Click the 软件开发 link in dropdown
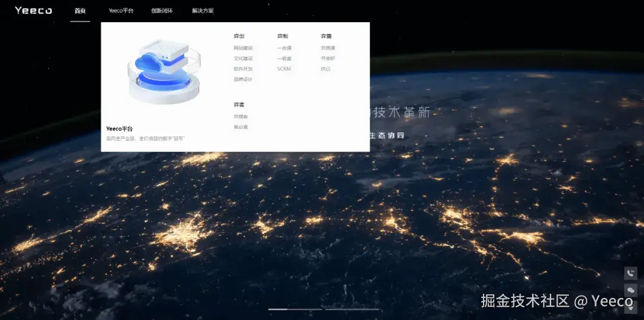The width and height of the screenshot is (644, 320). point(243,69)
